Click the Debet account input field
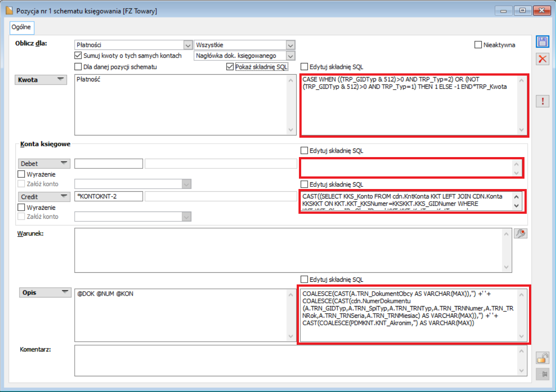The image size is (556, 392). coord(109,164)
